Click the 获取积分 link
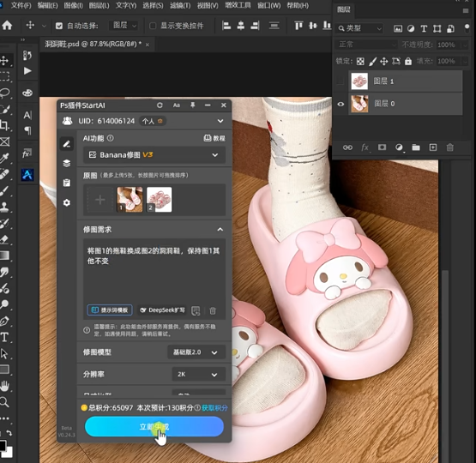Screen dimensions: 476x463 click(x=214, y=408)
